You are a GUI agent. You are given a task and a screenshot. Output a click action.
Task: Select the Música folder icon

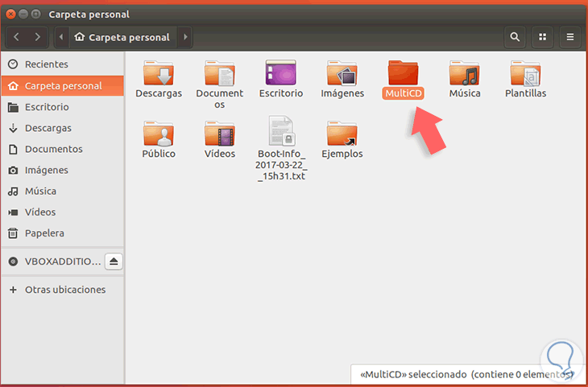[x=465, y=72]
